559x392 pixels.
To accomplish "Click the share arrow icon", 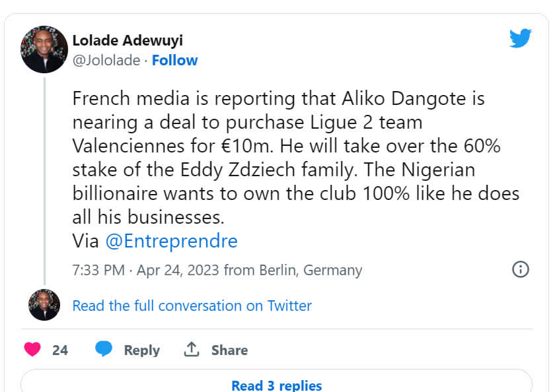I will coord(192,350).
